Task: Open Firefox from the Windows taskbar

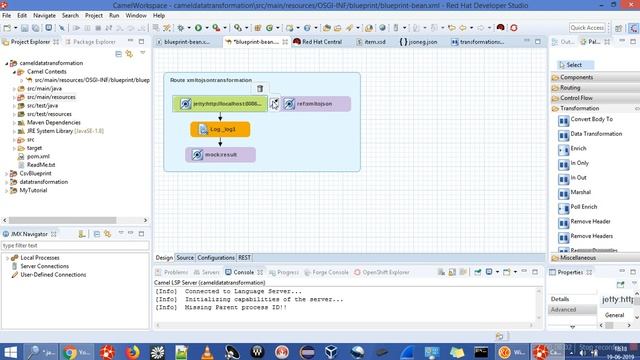Action: tap(133, 352)
